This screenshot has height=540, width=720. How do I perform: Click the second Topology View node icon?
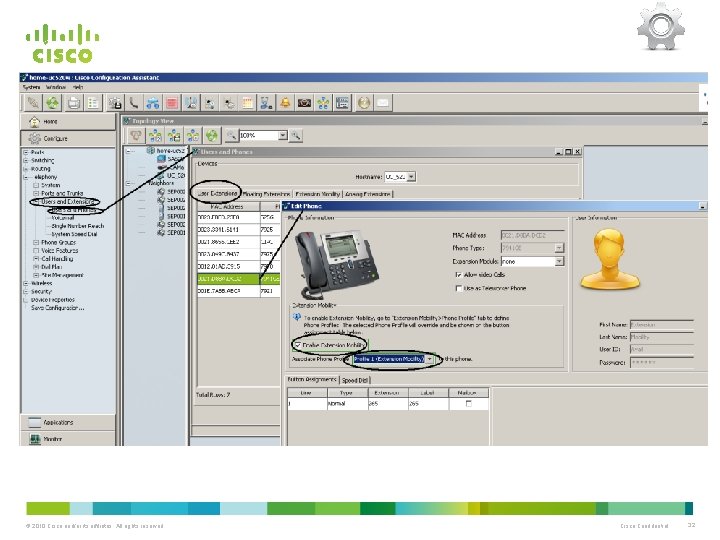[x=155, y=135]
